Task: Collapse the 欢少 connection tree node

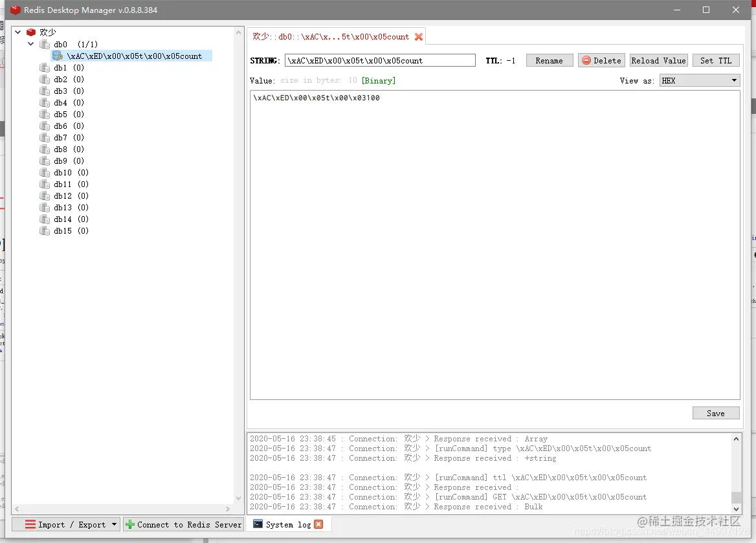Action: click(x=18, y=32)
